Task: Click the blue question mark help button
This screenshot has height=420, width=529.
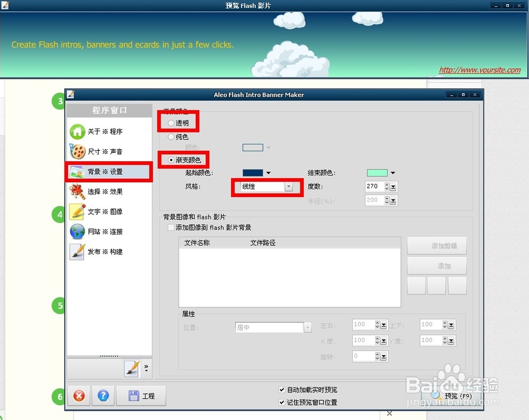Action: 103,396
